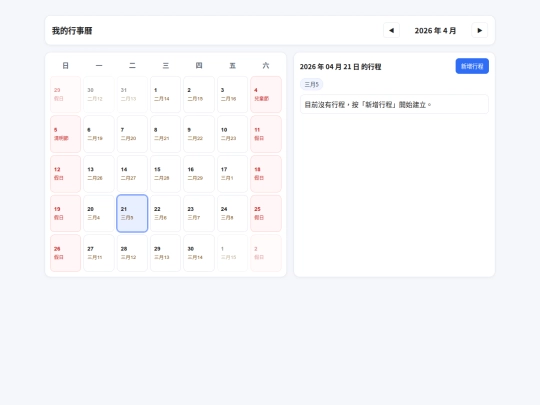
Task: Click the 四 weekday header
Action: click(199, 65)
